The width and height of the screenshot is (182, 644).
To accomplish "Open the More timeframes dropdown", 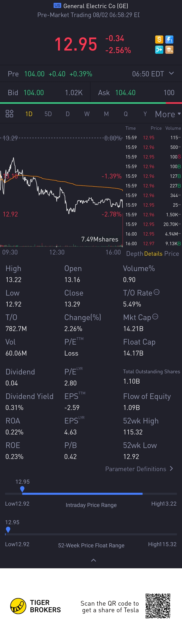I will [x=168, y=114].
